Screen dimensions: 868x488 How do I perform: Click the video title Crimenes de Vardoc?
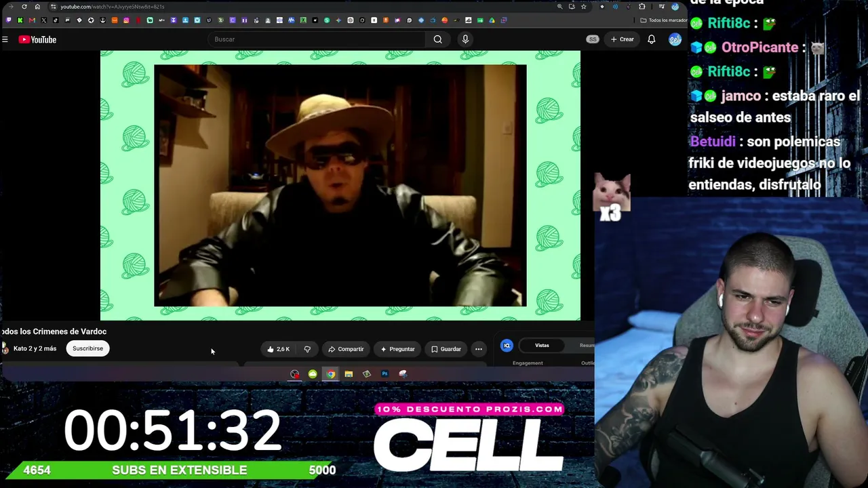54,331
